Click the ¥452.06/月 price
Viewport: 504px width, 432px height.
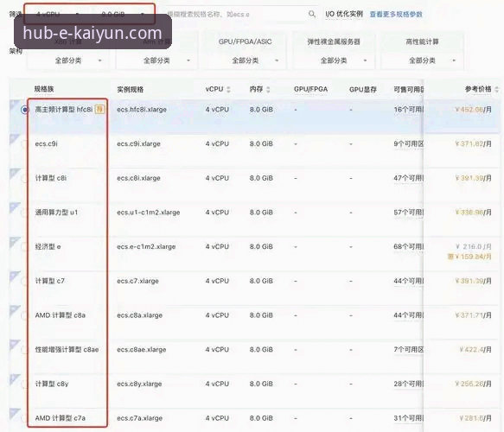473,110
